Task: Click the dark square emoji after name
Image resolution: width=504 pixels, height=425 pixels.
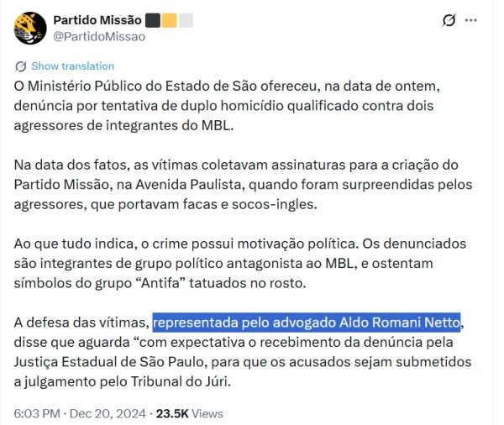Action: point(153,19)
